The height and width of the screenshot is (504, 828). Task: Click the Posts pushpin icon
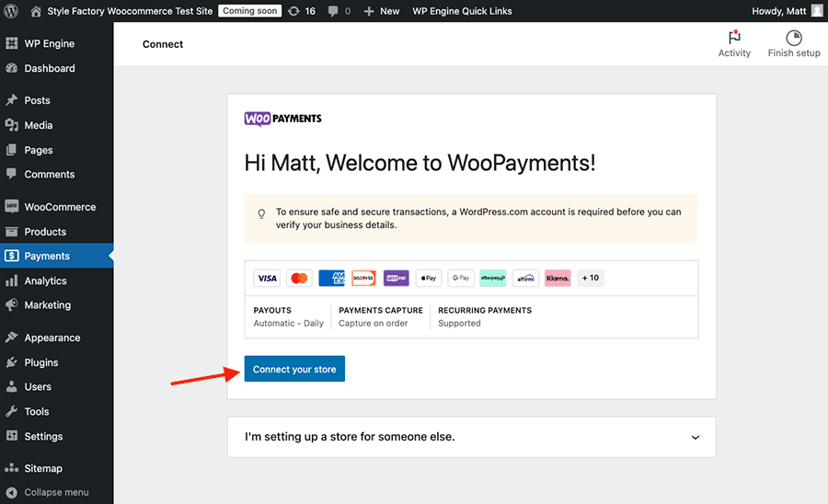coord(12,99)
